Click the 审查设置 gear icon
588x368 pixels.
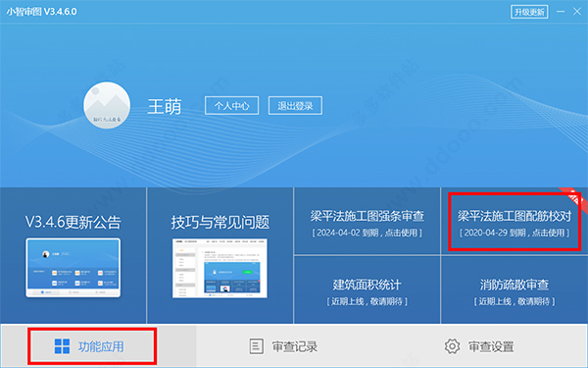click(452, 346)
